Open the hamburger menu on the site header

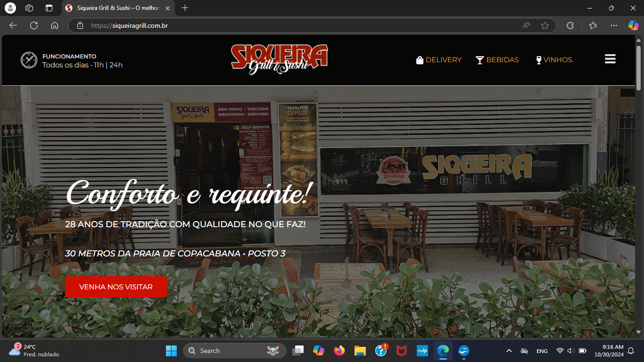point(610,59)
